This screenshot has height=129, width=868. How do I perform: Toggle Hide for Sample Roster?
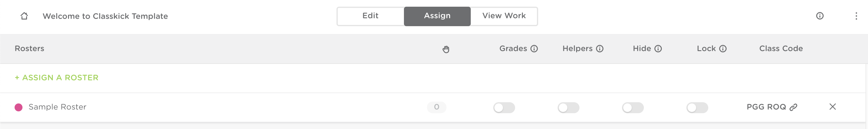pos(633,108)
